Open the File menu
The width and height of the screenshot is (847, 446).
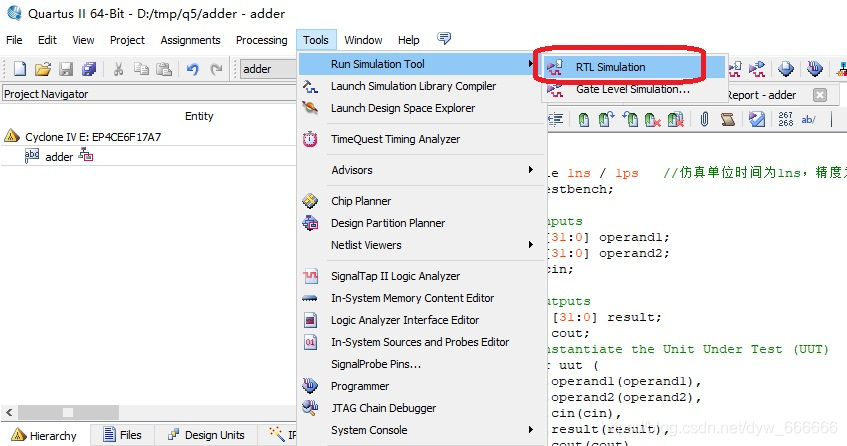click(x=14, y=40)
